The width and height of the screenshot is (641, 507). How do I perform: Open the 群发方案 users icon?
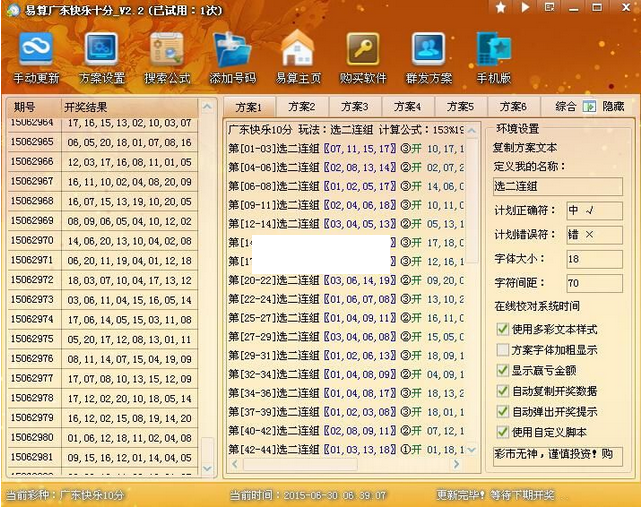[x=428, y=49]
